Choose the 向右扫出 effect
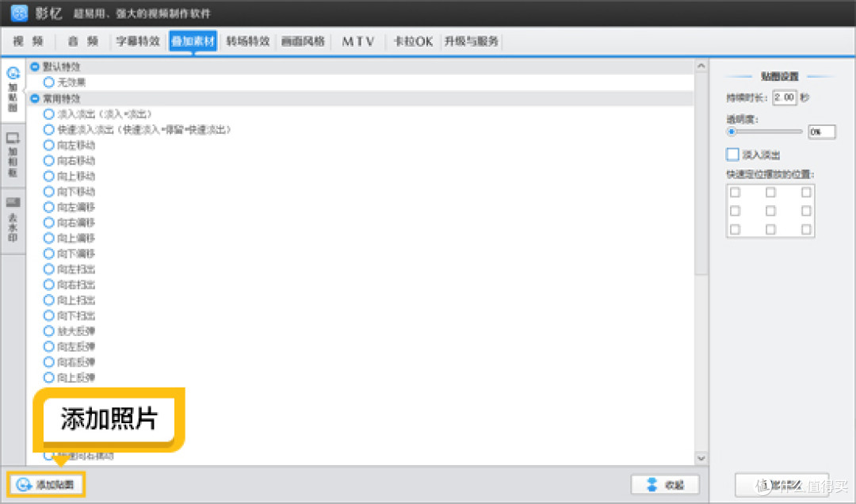 (48, 284)
